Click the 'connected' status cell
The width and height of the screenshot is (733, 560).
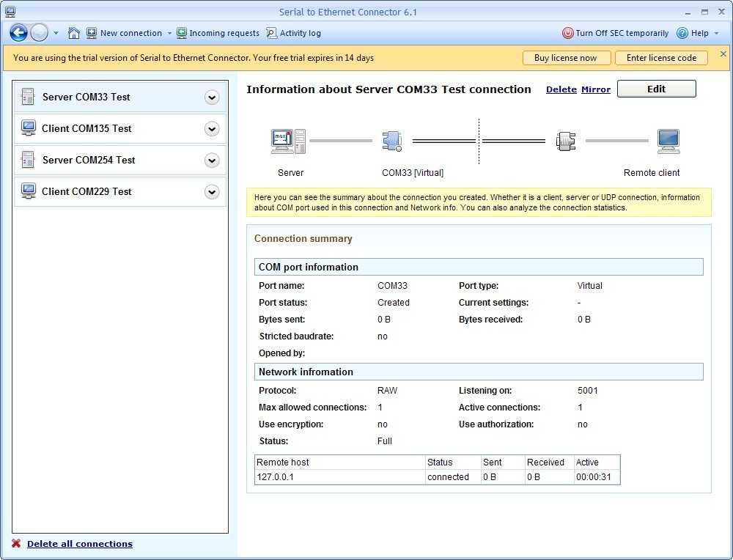click(453, 476)
